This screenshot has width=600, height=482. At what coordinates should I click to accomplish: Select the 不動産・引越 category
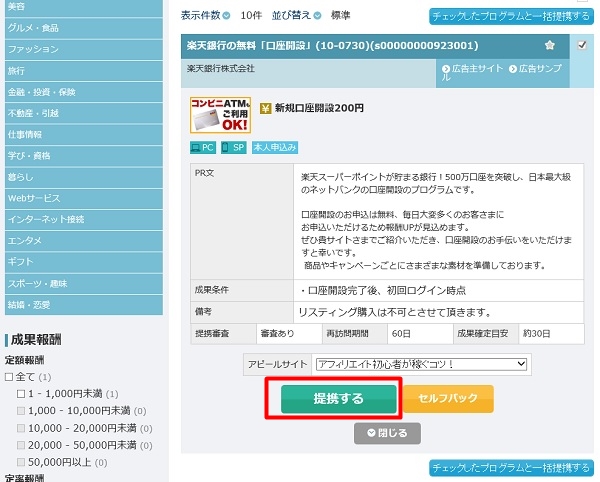(84, 113)
